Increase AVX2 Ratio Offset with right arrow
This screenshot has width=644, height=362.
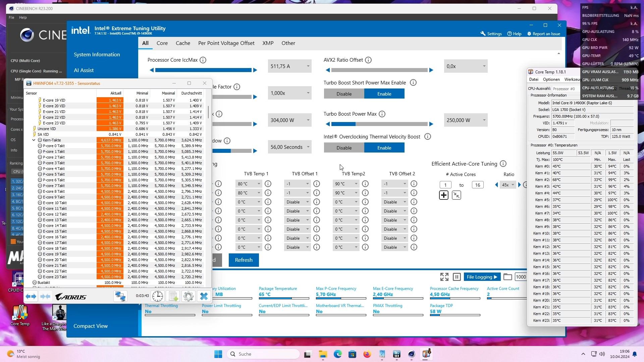431,70
